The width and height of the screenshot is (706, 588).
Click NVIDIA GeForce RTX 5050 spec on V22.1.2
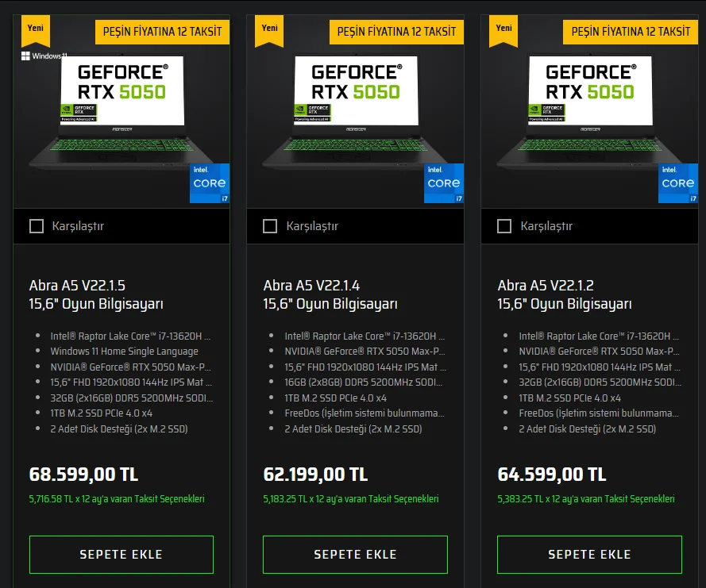coord(599,352)
